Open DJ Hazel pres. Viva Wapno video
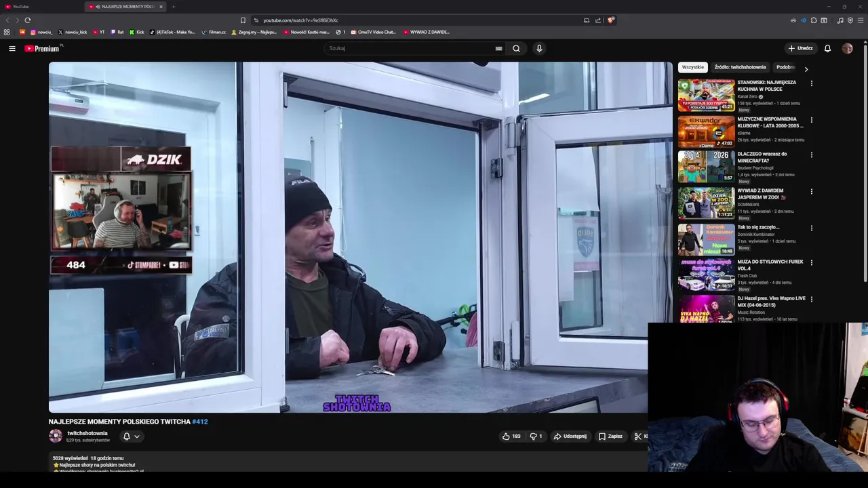868x488 pixels. click(x=706, y=309)
